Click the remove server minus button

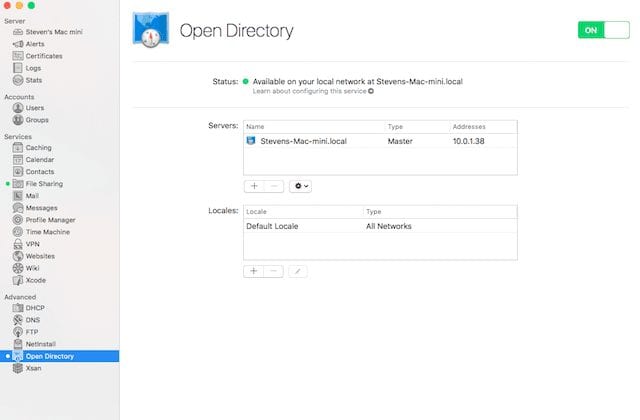tap(273, 186)
